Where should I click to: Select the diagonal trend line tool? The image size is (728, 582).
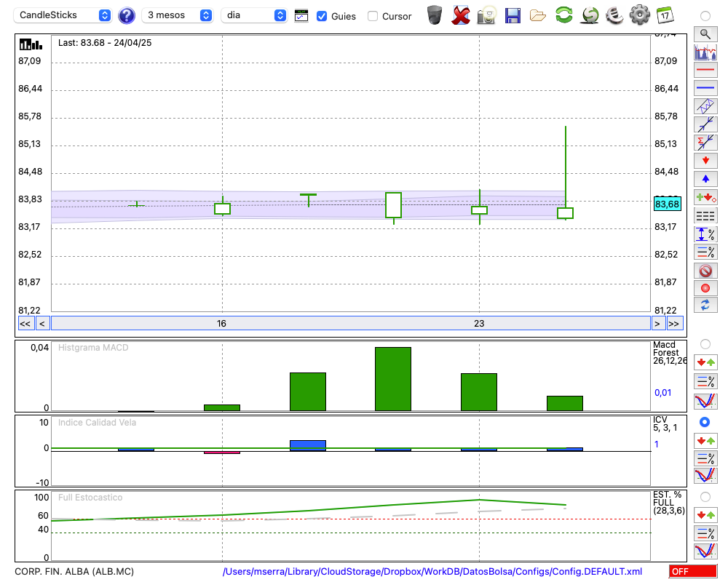pos(705,124)
